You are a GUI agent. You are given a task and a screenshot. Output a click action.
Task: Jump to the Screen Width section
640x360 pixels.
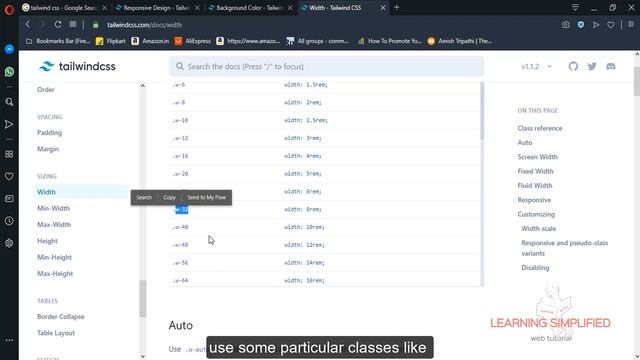point(537,157)
